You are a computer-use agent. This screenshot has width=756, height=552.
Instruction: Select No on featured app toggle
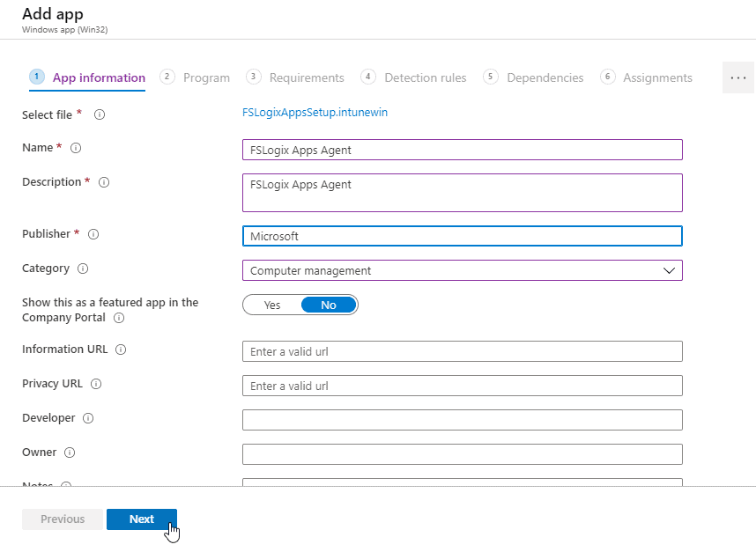329,305
